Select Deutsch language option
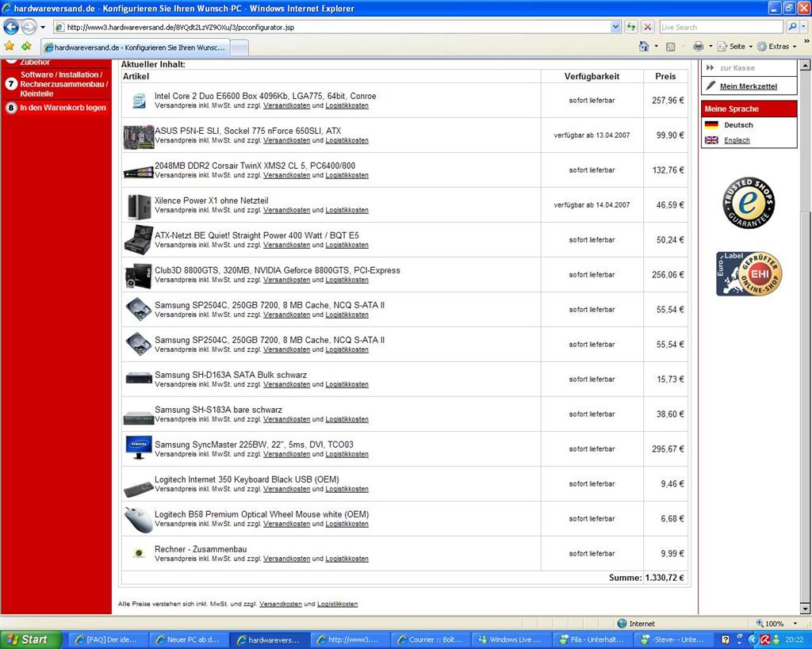This screenshot has width=812, height=649. (x=738, y=124)
